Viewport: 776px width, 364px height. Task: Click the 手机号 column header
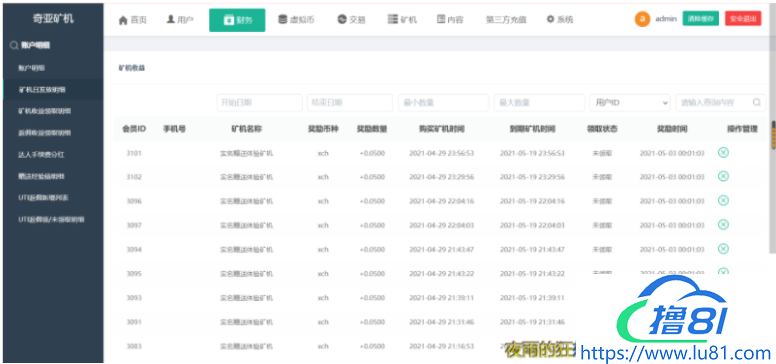tap(174, 129)
